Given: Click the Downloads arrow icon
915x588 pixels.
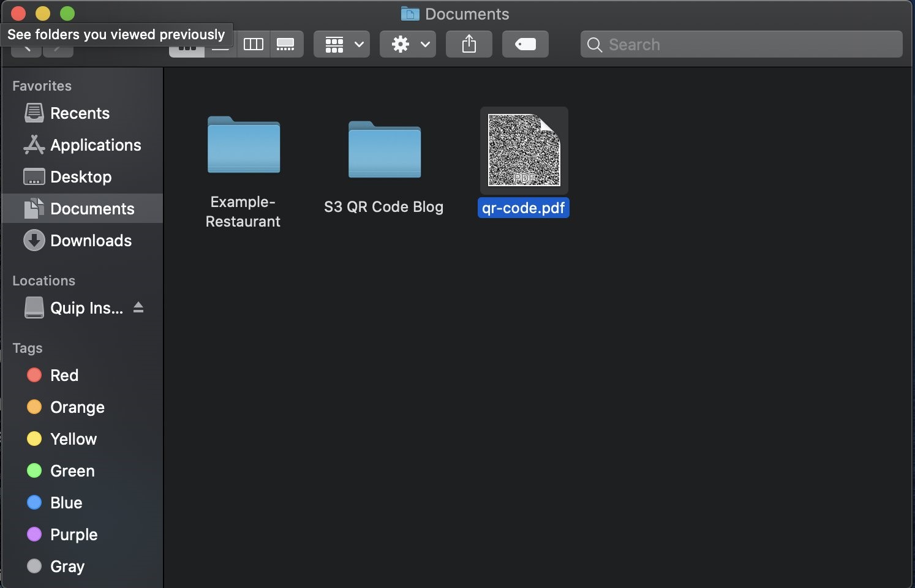Looking at the screenshot, I should [34, 241].
